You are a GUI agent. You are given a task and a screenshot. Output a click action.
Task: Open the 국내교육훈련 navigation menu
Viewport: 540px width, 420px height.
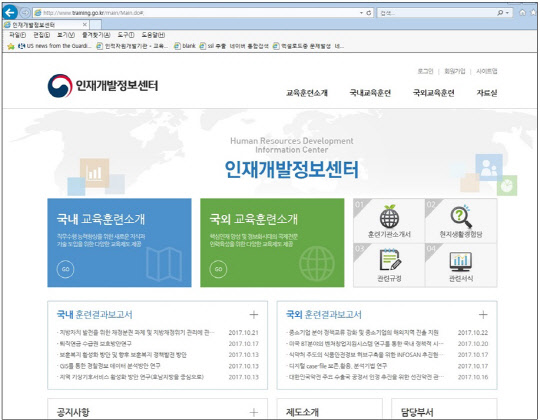370,93
